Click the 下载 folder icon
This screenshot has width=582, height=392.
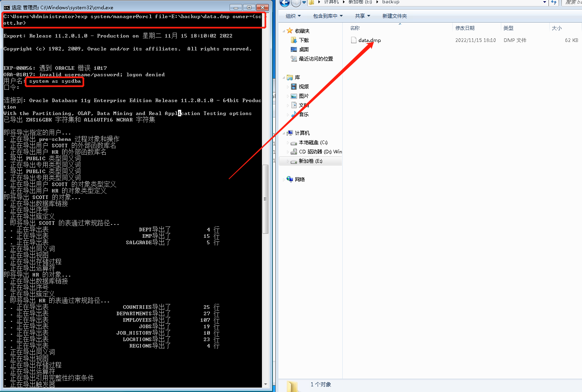(x=294, y=40)
